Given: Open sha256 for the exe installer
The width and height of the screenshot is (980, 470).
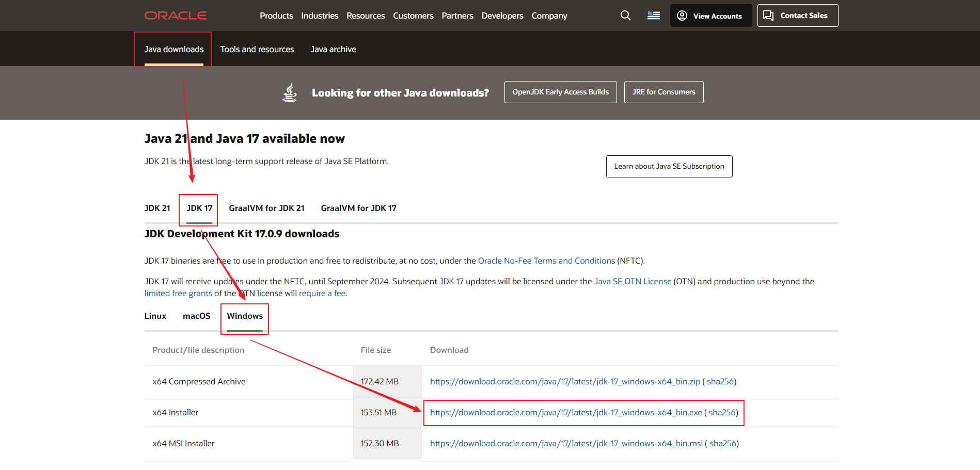Looking at the screenshot, I should (722, 412).
